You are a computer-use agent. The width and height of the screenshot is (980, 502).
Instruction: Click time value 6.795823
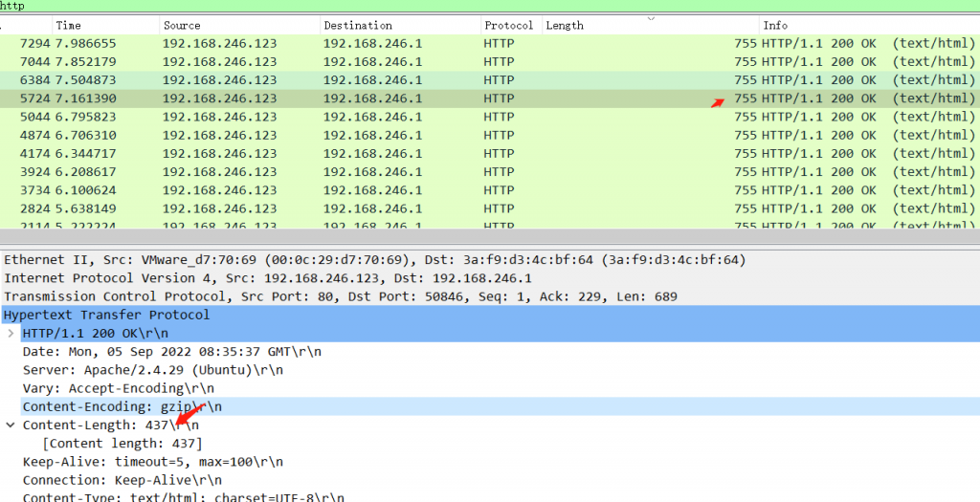[85, 117]
